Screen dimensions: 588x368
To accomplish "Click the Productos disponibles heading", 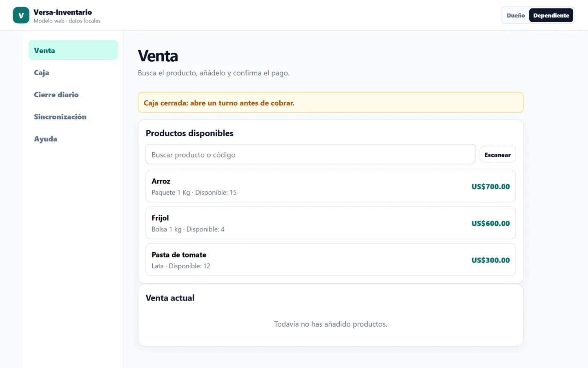I will [189, 133].
